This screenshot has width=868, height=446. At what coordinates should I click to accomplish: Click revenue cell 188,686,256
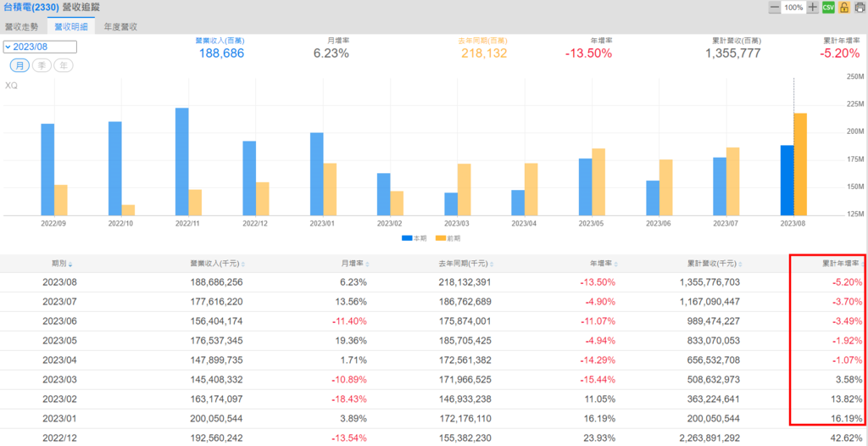pos(216,282)
